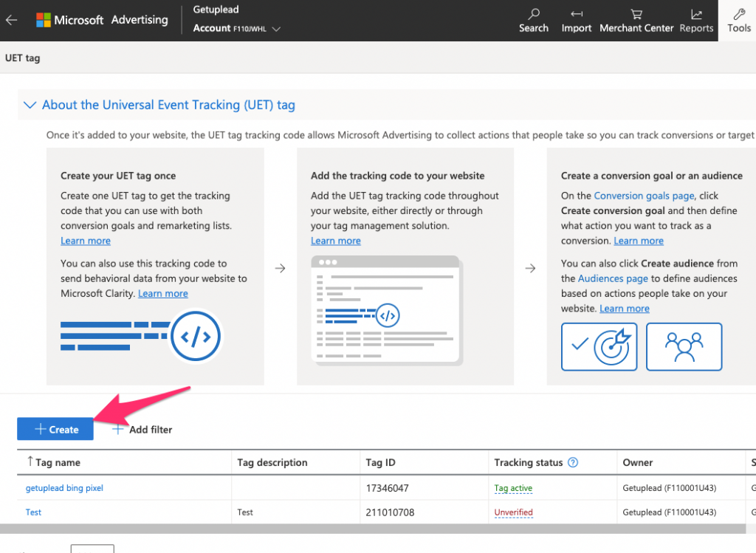Viewport: 756px width, 553px height.
Task: Click the webpage illustration in Add the tracking code card
Action: pos(387,311)
